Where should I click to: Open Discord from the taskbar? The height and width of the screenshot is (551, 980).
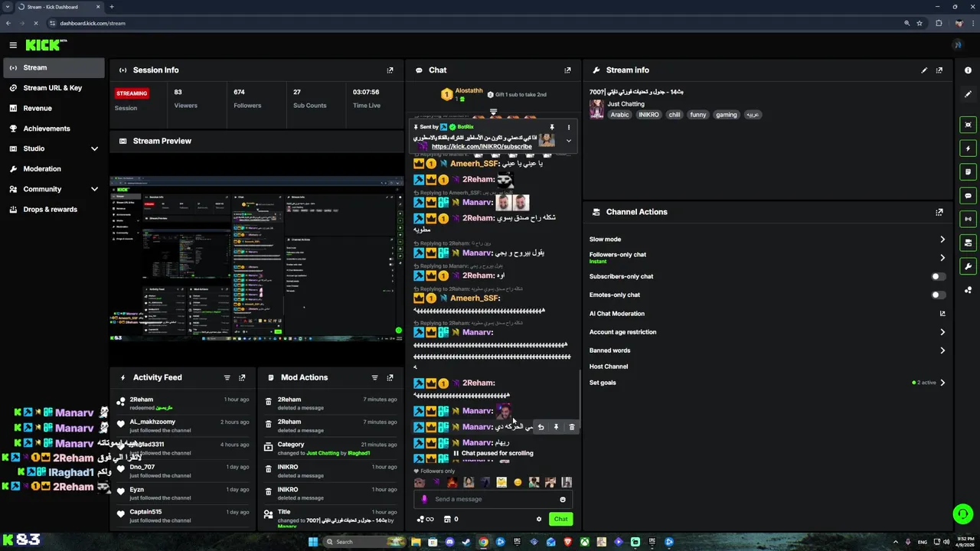(x=449, y=542)
